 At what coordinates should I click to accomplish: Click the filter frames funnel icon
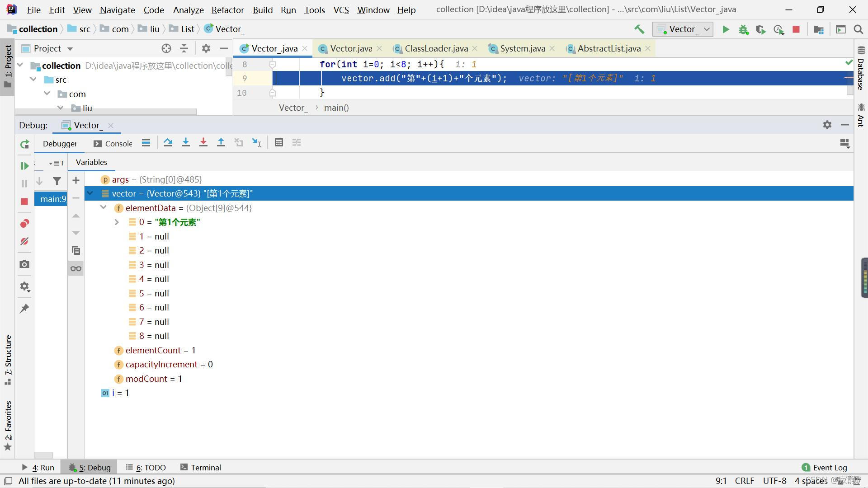click(x=57, y=181)
